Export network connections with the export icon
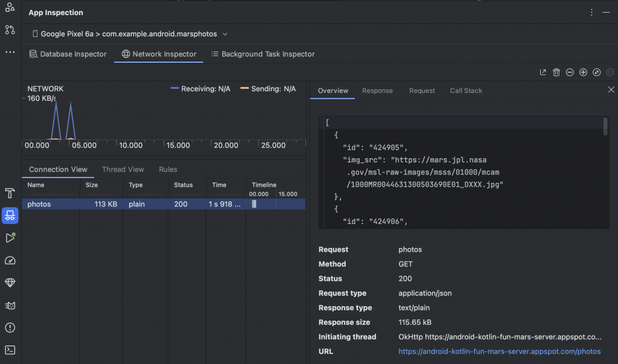The width and height of the screenshot is (618, 364). click(x=543, y=72)
